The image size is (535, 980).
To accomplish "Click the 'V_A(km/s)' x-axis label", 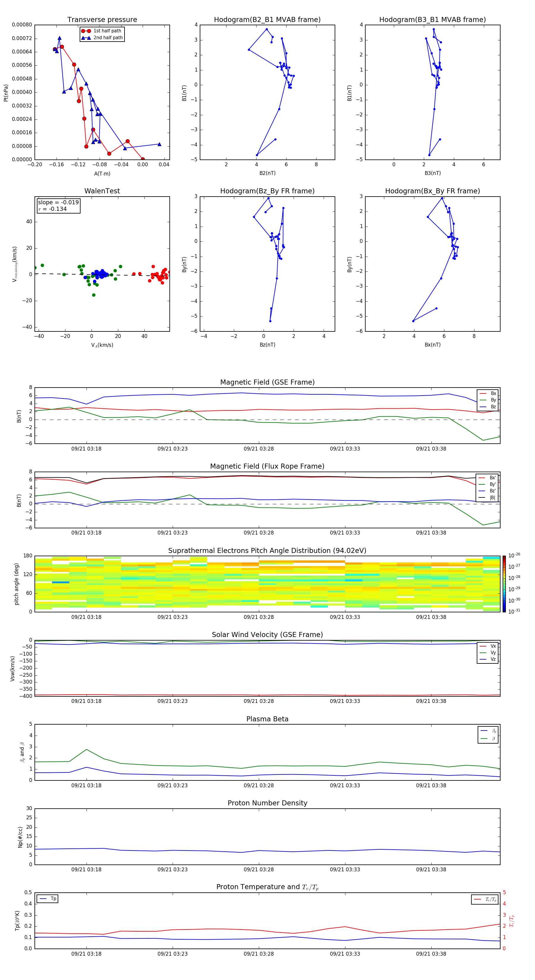I will coord(102,345).
